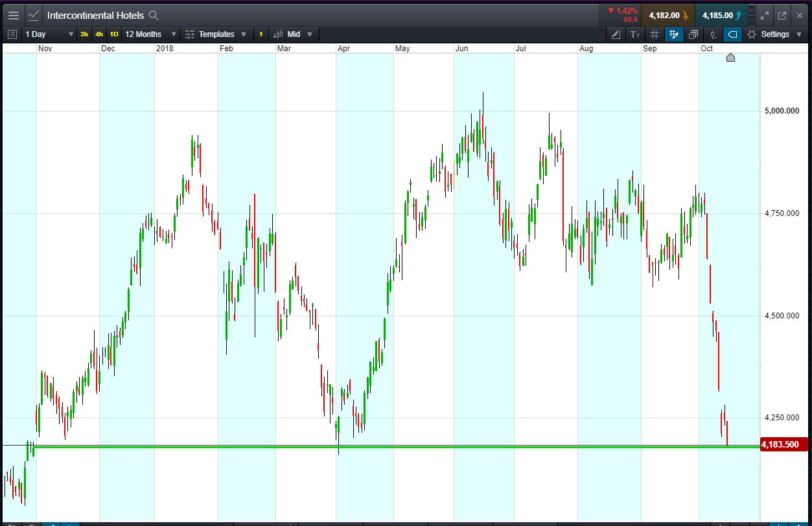Click the stacked bars between prices and expand
The height and width of the screenshot is (526, 812).
(752, 16)
